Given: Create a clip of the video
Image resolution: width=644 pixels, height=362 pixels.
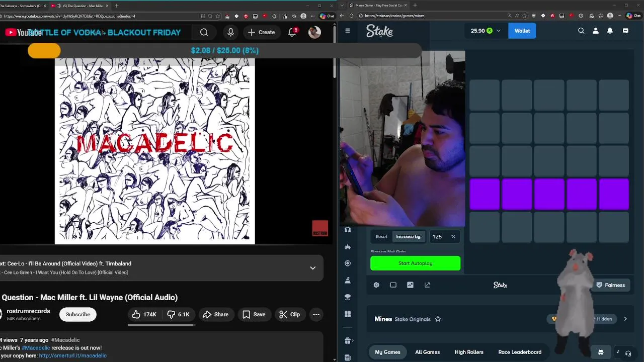Looking at the screenshot, I should 289,314.
